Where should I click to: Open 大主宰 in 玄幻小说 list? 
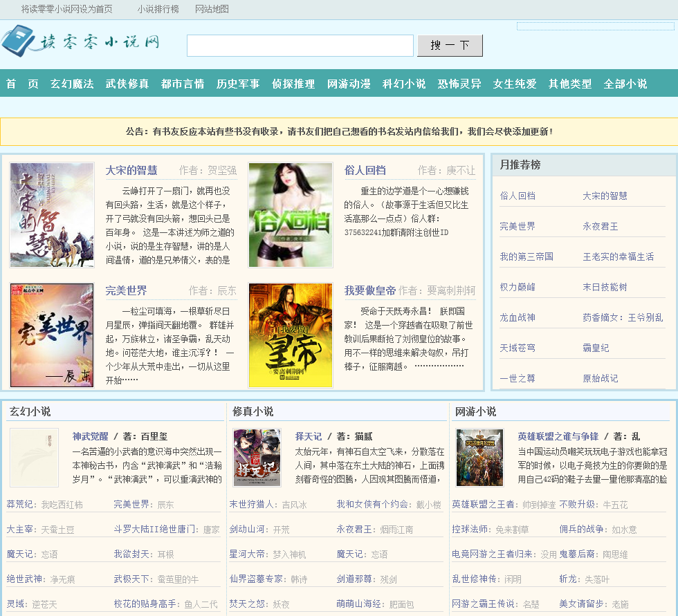click(x=19, y=529)
